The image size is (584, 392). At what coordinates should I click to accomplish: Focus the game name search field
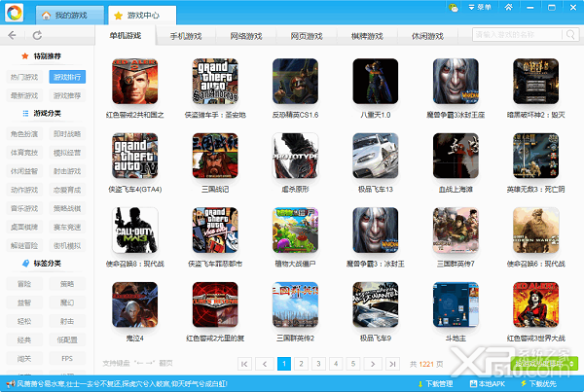518,35
